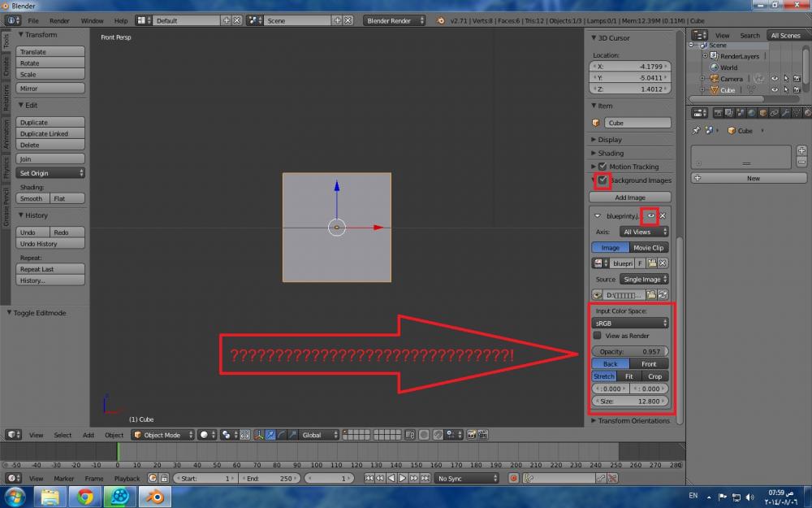Hide the Cube in the outliner
Image resolution: width=812 pixels, height=508 pixels.
click(774, 90)
